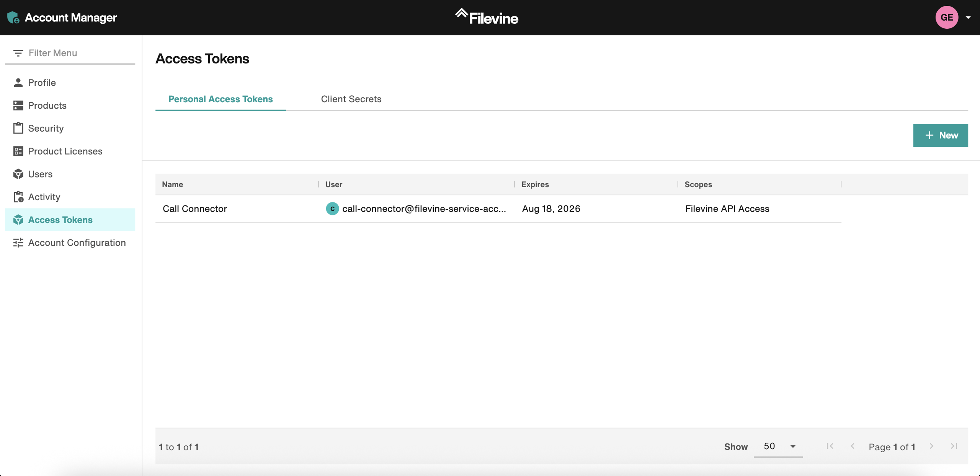Click the Account Manager shield logo
The width and height of the screenshot is (980, 476).
point(13,18)
